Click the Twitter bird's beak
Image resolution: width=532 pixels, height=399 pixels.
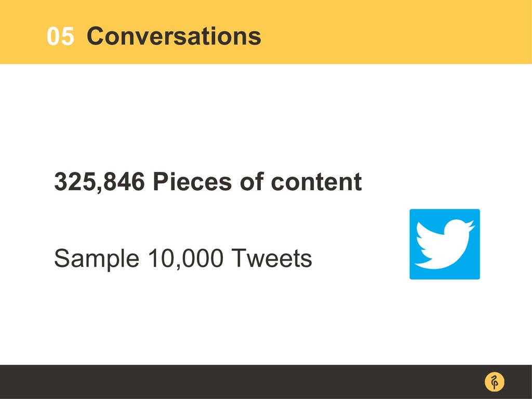click(x=471, y=225)
